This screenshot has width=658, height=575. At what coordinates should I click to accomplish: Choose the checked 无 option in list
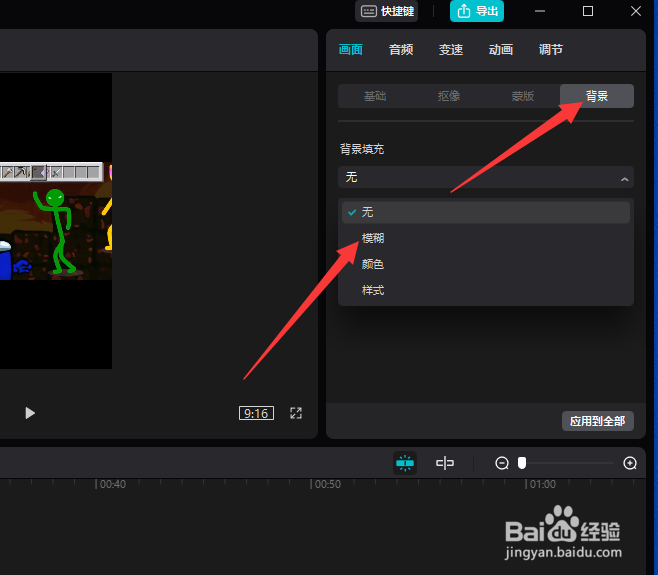click(486, 212)
